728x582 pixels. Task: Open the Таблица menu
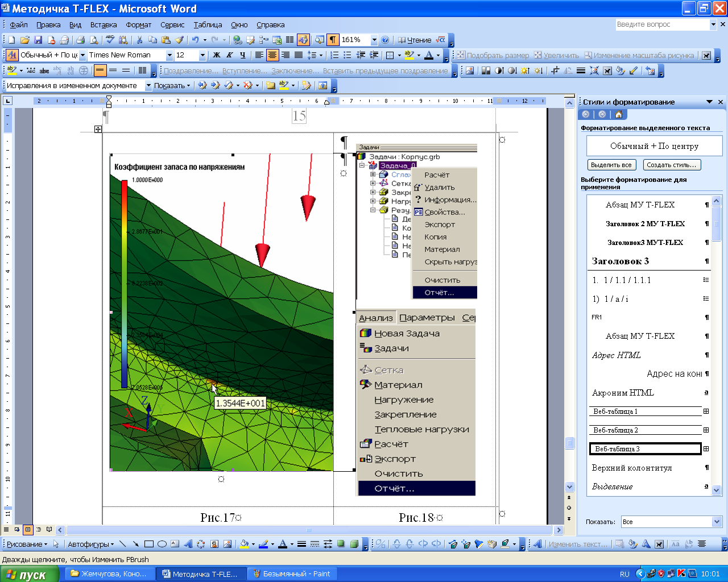(x=208, y=25)
